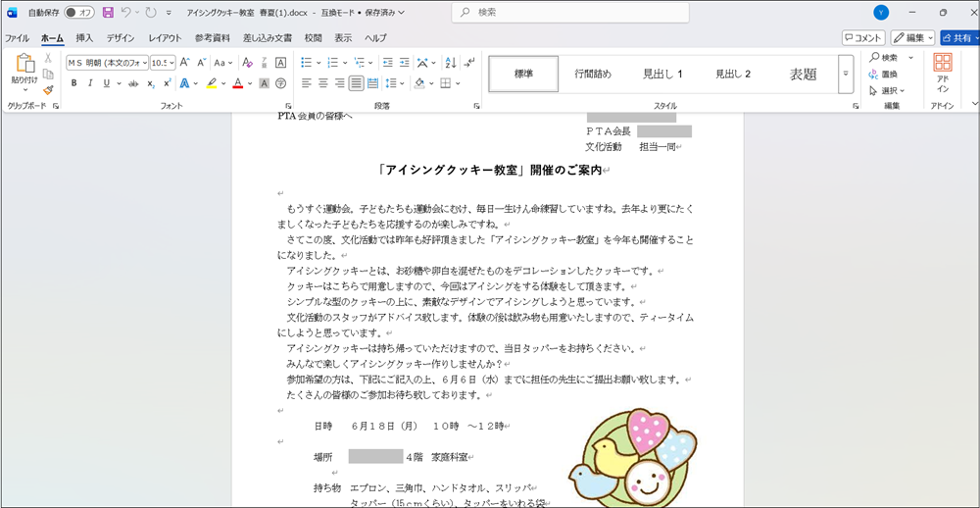Click the show paragraph marks icon
Viewport: 980px width, 508px height.
469,63
